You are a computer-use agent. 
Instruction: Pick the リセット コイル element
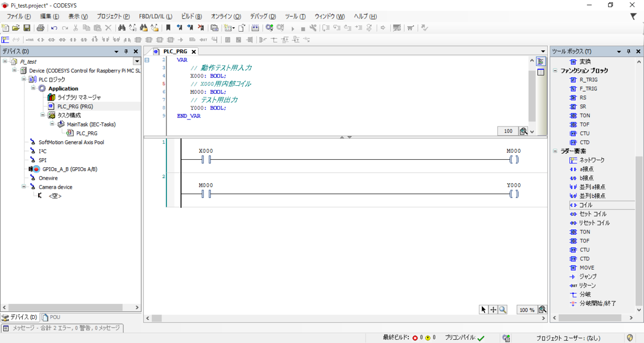click(x=589, y=223)
